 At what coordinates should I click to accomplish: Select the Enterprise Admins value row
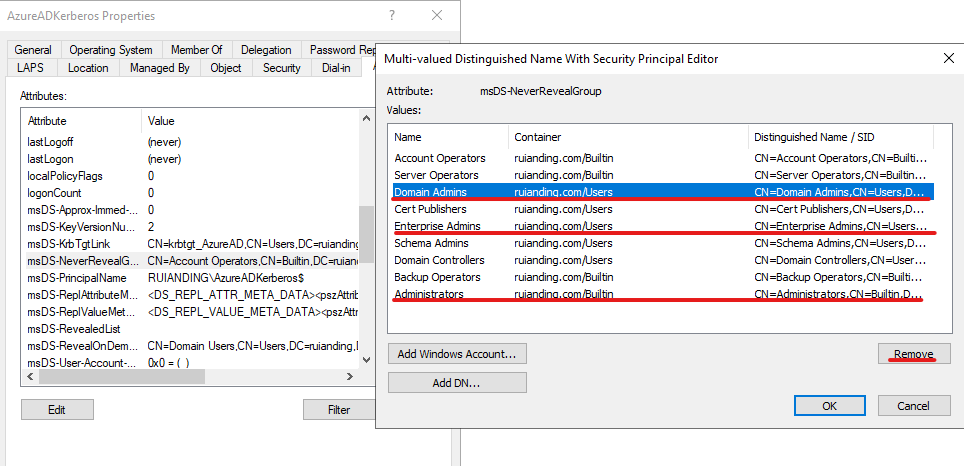tap(661, 226)
